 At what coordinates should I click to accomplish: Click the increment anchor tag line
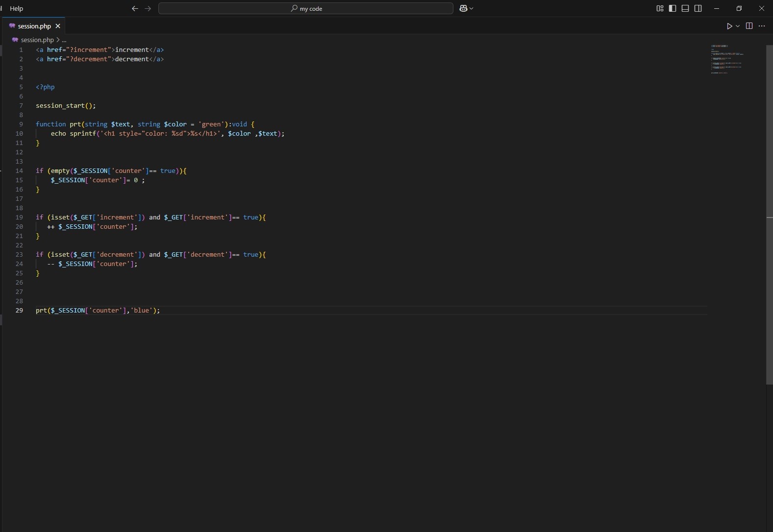click(x=100, y=49)
